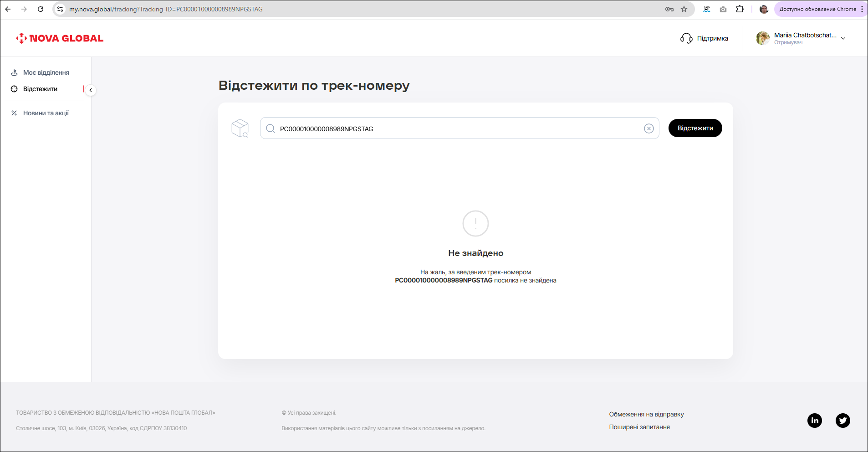Reload the page
This screenshot has height=452, width=868.
pos(41,9)
